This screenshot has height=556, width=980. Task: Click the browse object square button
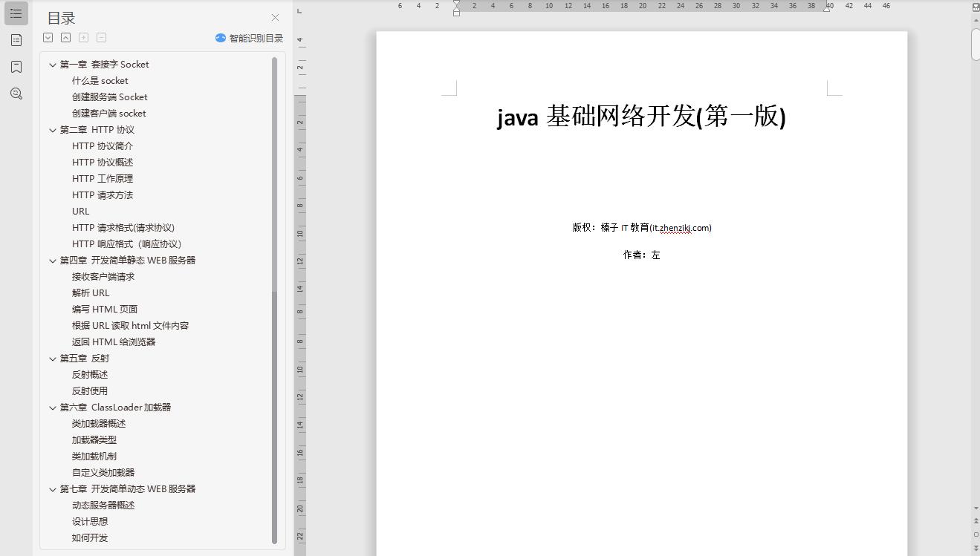point(976,534)
